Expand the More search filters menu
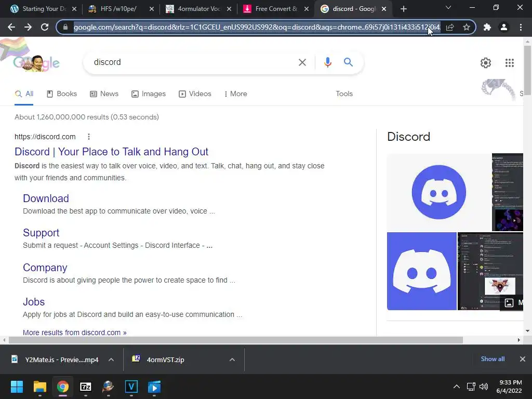Screen dimensions: 532x399 (x=235, y=94)
